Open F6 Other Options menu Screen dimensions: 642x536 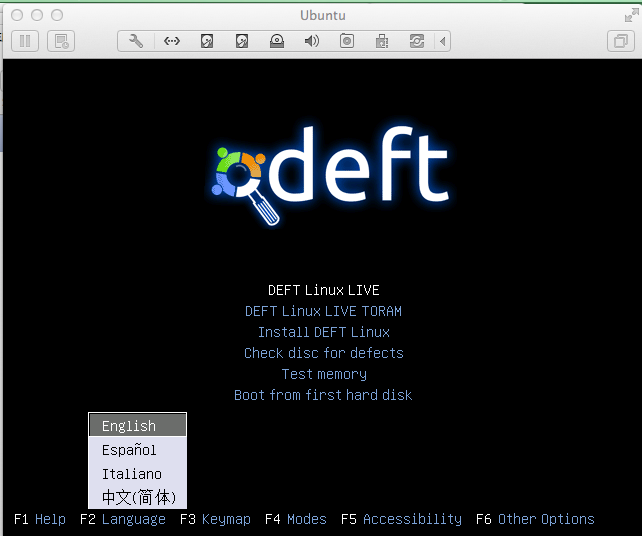(535, 519)
